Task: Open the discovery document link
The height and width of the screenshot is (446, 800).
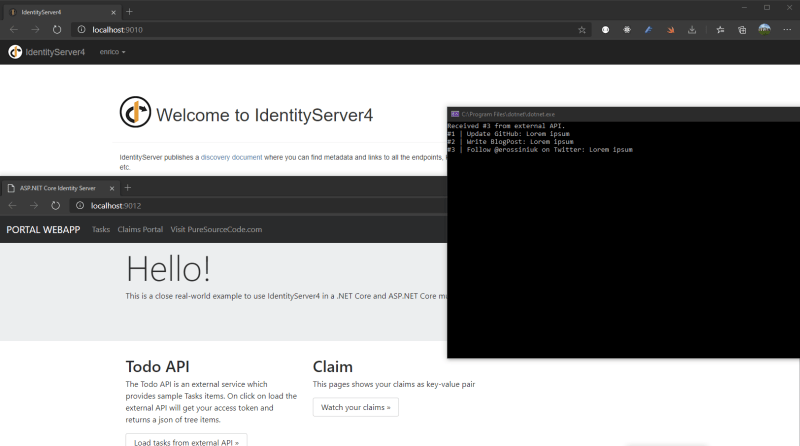Action: pyautogui.click(x=231, y=157)
